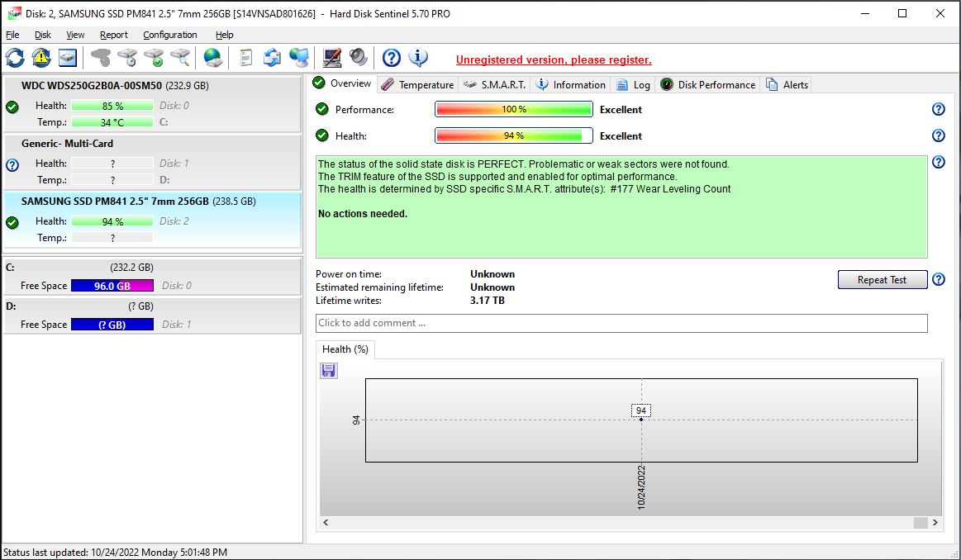Open the Report menu

tap(114, 35)
